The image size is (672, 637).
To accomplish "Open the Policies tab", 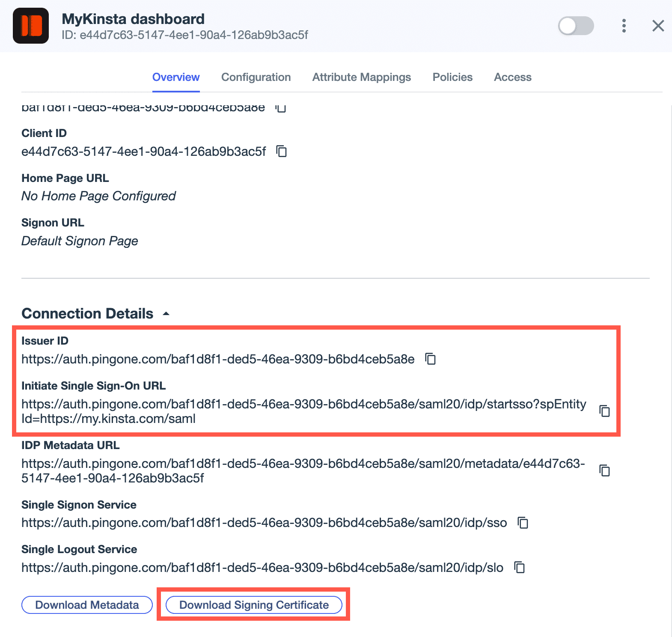I will tap(452, 77).
